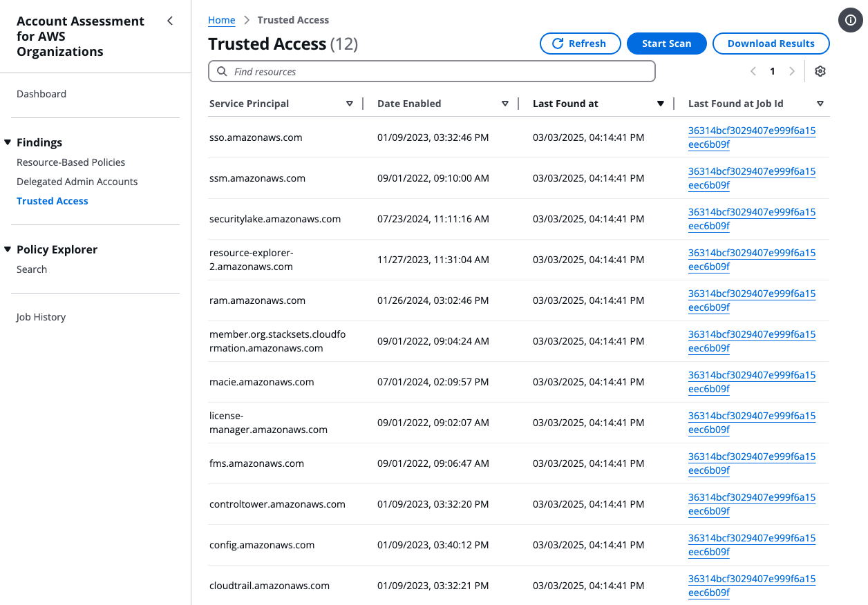Click the search magnifier icon

point(222,71)
